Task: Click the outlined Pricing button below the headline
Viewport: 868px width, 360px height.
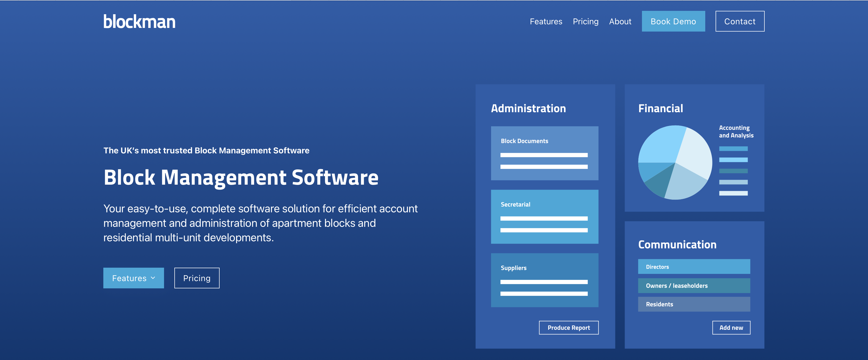Action: 197,278
